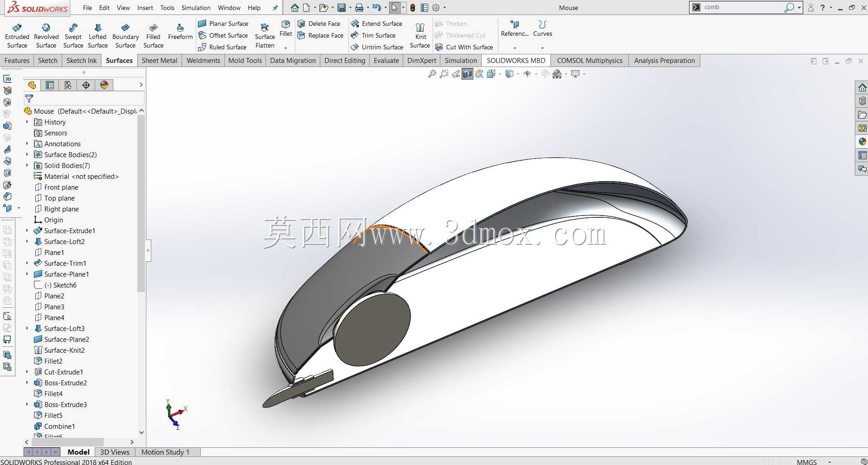Screen dimensions: 868x465
Task: Click the Zoom to Fit icon
Action: (432, 74)
